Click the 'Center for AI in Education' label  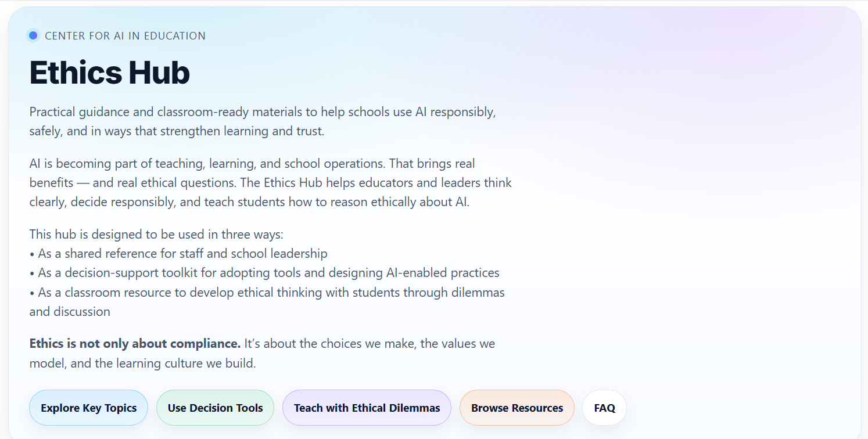[x=125, y=36]
